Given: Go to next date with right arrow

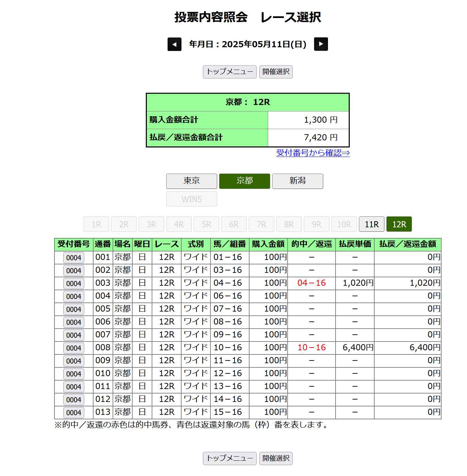Looking at the screenshot, I should tap(321, 44).
